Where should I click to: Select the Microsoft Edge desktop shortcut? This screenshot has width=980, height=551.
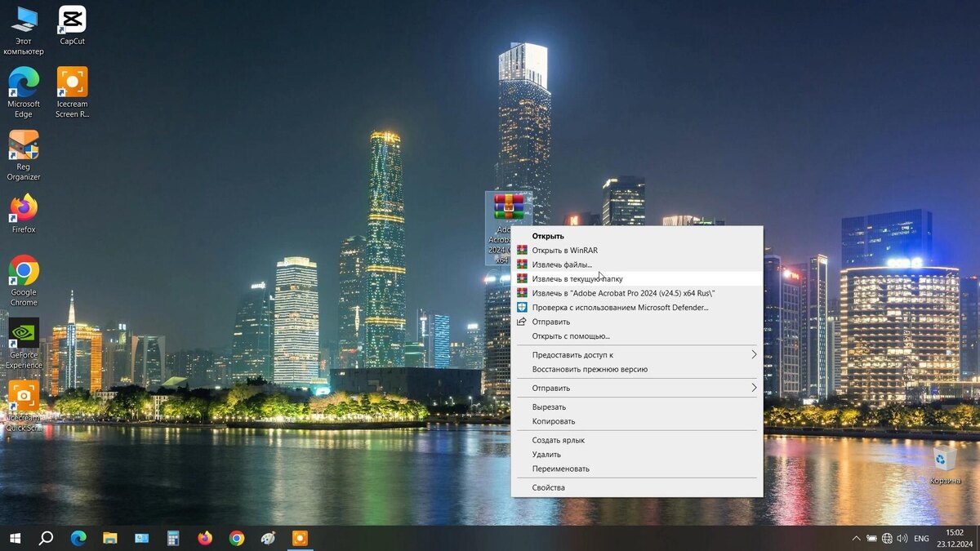[x=24, y=92]
